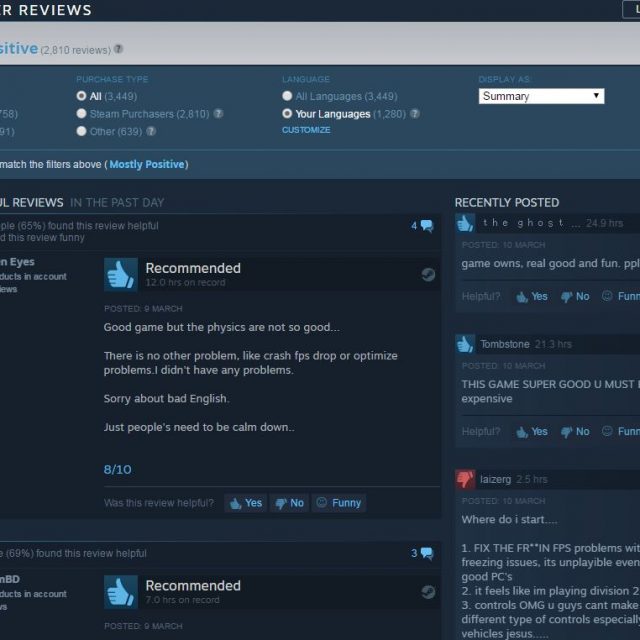
Task: Click thumbs-up icon on the 12.0 hrs review
Action: click(121, 275)
